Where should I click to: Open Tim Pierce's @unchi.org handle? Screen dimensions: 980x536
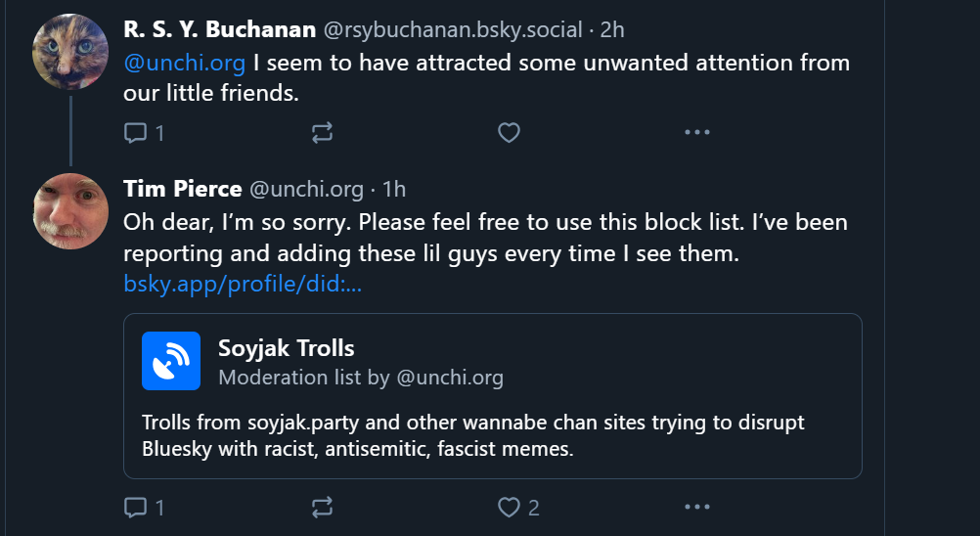pyautogui.click(x=306, y=189)
